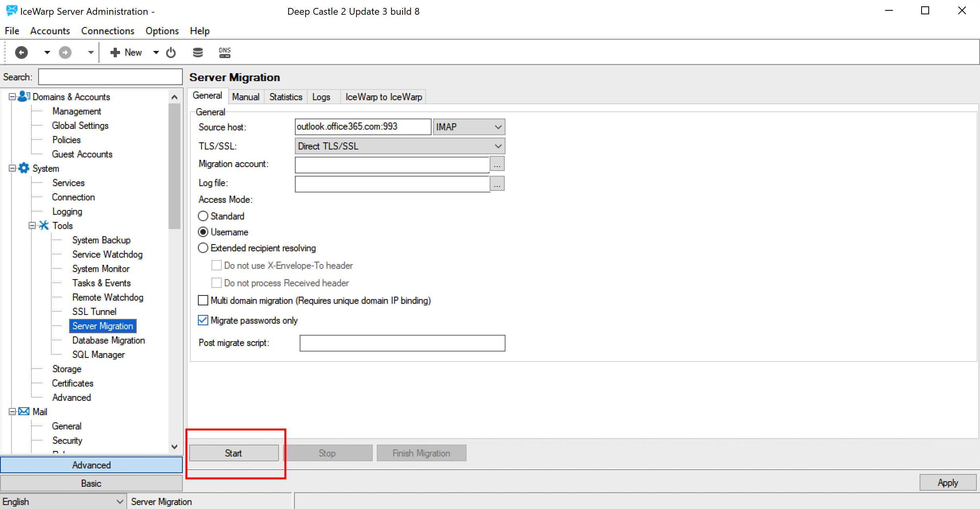Open the IMAP protocol dropdown

coord(469,127)
